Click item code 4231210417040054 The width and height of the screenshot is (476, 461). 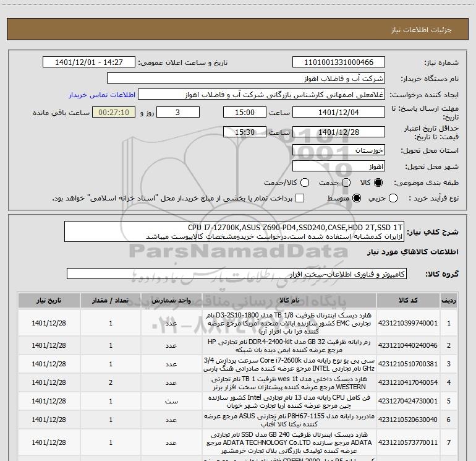(x=408, y=382)
